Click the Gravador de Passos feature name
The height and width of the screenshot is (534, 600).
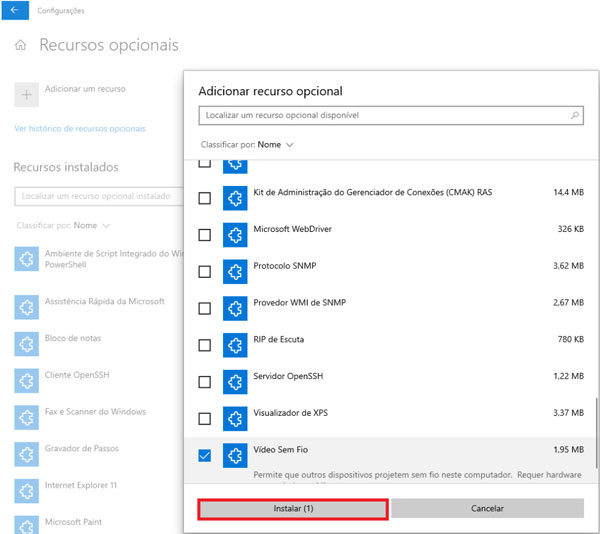tap(82, 448)
